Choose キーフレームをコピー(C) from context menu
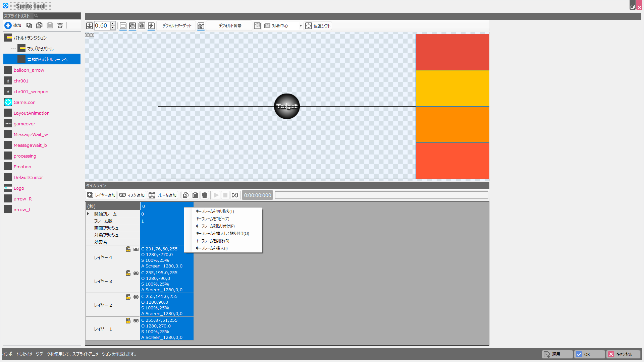This screenshot has width=644, height=362. 212,219
